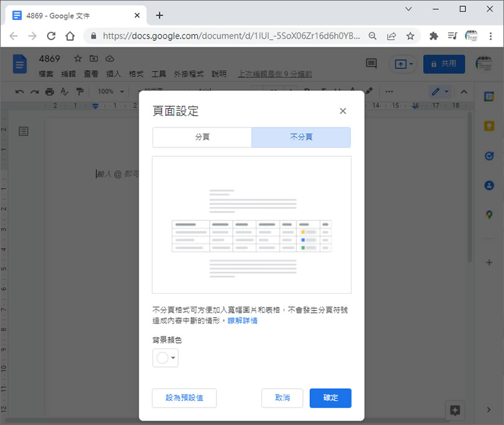Click the 瞭解詳情 link
The width and height of the screenshot is (504, 425).
pyautogui.click(x=243, y=321)
